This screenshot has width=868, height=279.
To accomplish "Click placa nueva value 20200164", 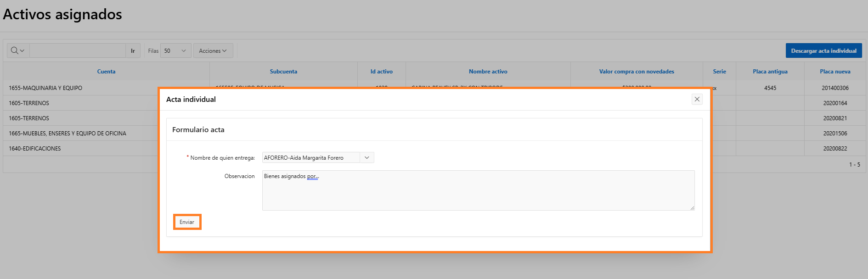I will [x=835, y=103].
